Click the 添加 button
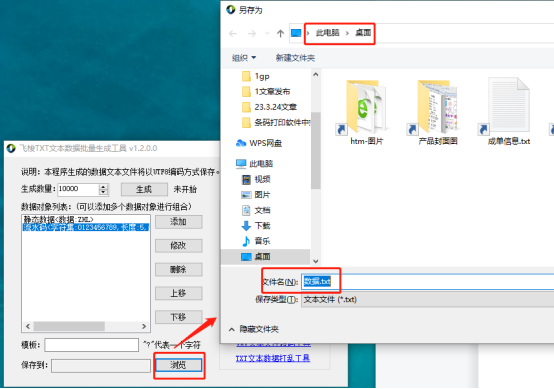 pos(178,222)
